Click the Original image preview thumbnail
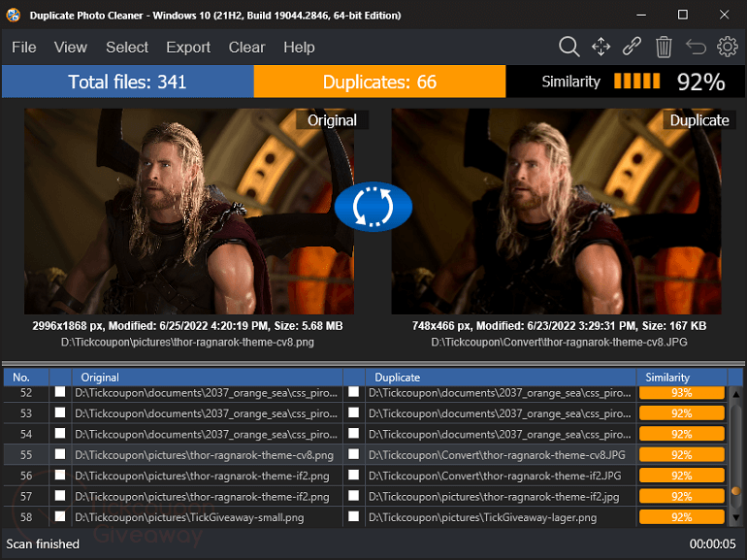Viewport: 747px width, 560px height. [189, 212]
